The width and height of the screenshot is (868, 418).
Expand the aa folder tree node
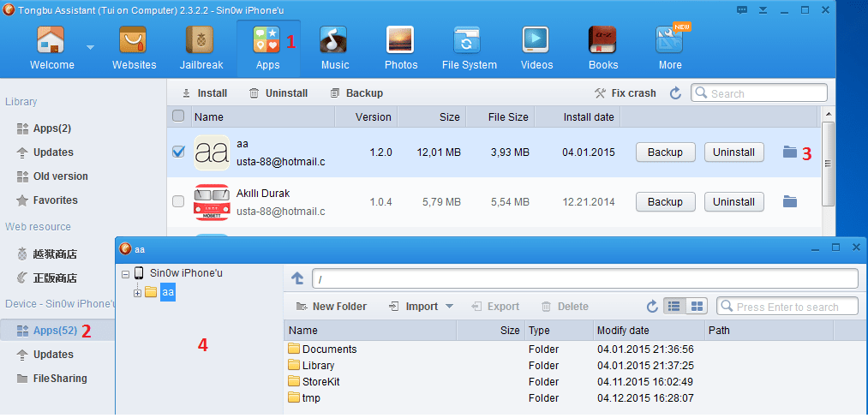137,293
